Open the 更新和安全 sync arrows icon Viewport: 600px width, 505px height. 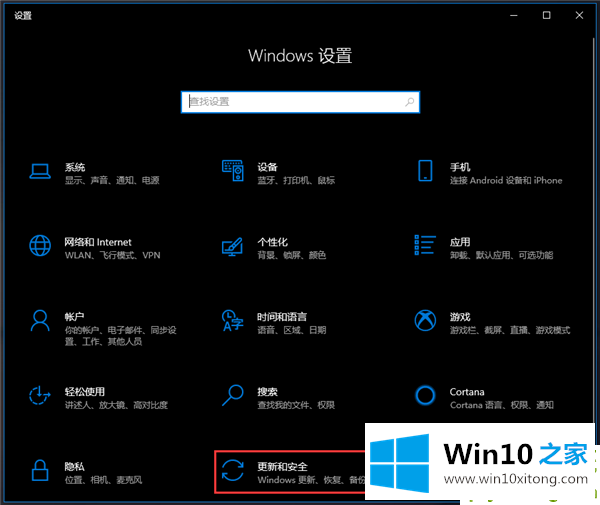coord(233,470)
